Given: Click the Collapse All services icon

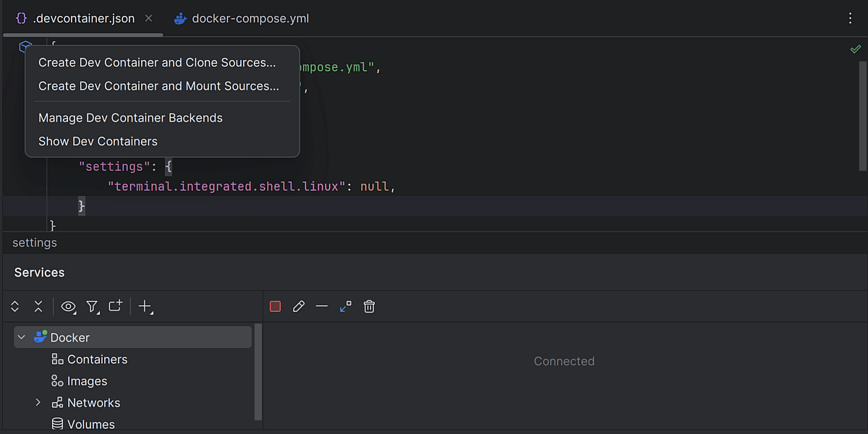Looking at the screenshot, I should click(38, 307).
